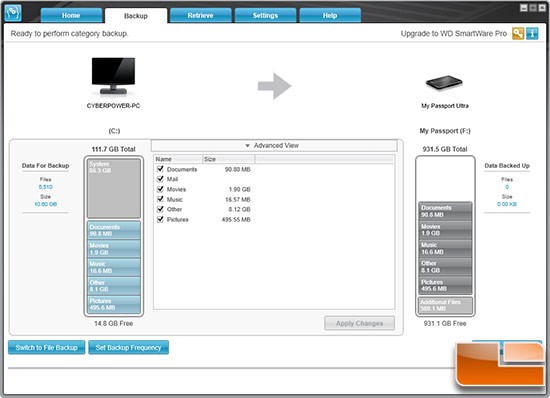Open the Settings tab
This screenshot has height=398, width=550.
[x=265, y=15]
